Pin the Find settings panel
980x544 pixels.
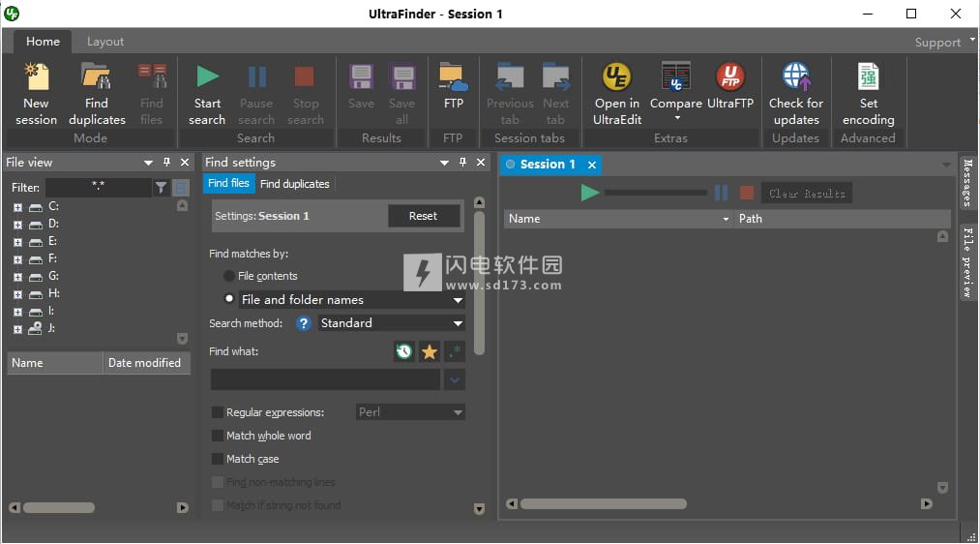462,162
